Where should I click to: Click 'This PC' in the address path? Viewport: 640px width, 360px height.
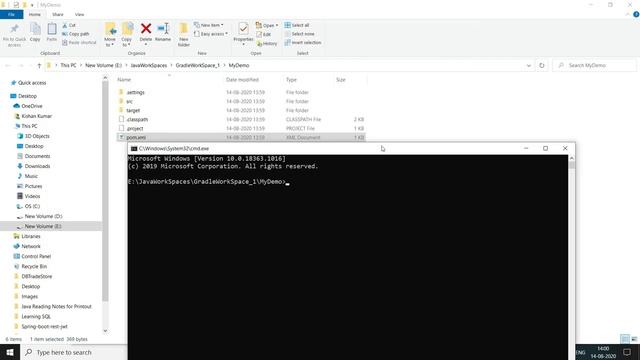coord(68,65)
